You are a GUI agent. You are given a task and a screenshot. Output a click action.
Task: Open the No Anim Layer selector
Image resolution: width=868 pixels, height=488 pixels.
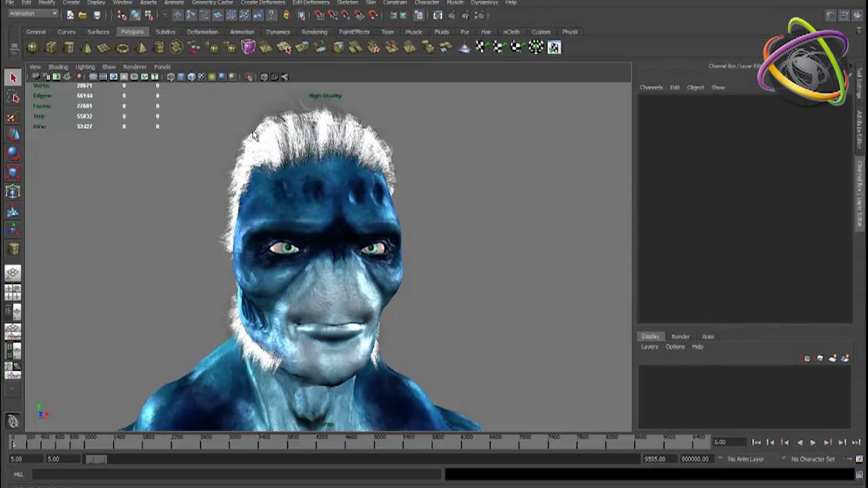pyautogui.click(x=745, y=460)
